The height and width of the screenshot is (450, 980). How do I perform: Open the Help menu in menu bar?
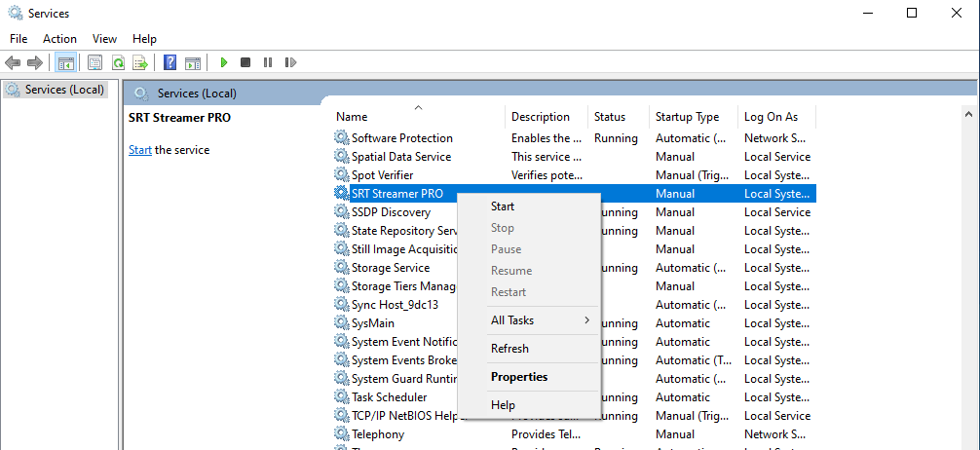[x=144, y=39]
